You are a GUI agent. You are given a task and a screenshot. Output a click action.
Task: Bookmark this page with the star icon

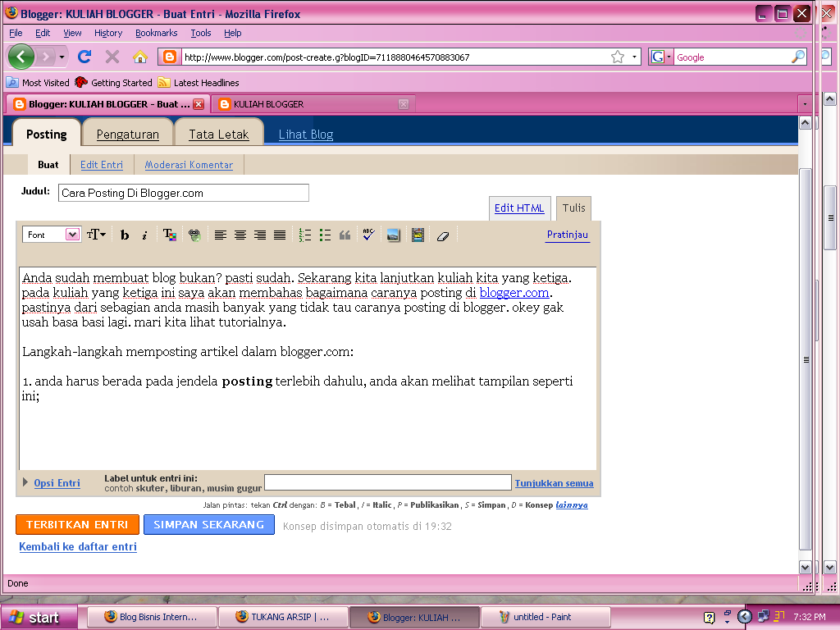point(618,57)
